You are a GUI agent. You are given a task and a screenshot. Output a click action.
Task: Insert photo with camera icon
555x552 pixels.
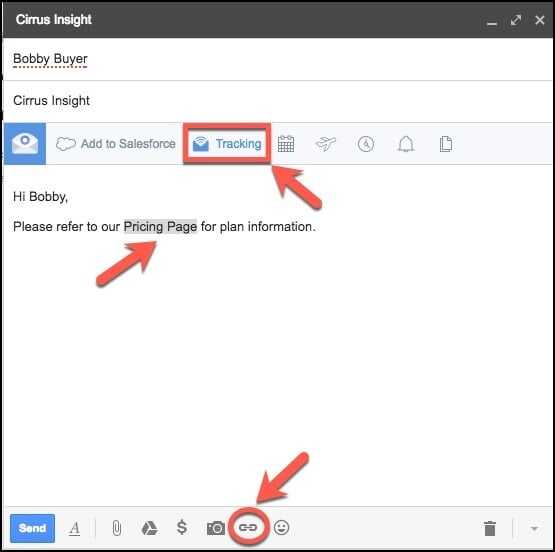pos(216,528)
